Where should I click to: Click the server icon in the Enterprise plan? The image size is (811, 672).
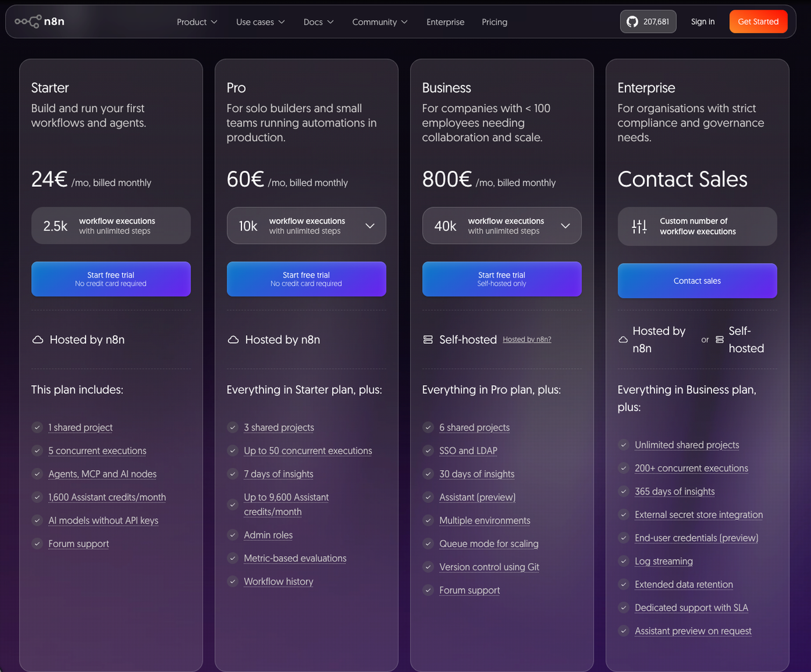tap(720, 339)
